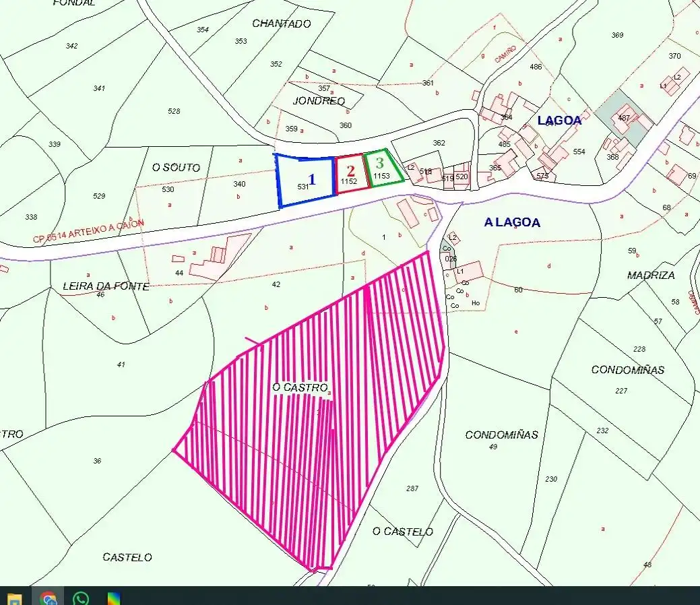Click parcel number 361

point(428,83)
